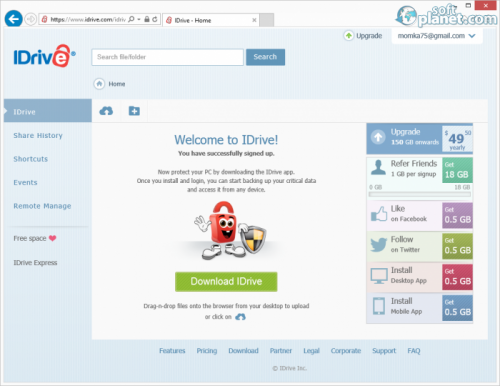This screenshot has width=500, height=386.
Task: Click the refresh icon in address bar
Action: point(155,19)
